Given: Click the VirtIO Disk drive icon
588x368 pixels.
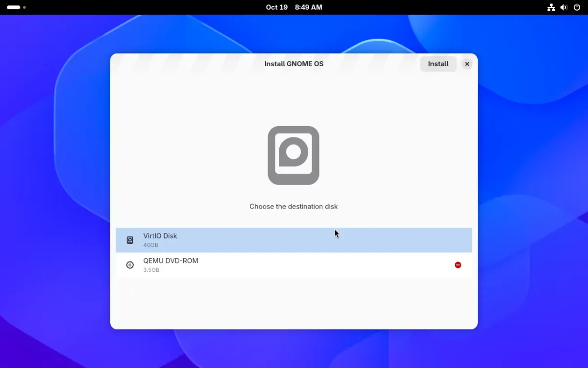Looking at the screenshot, I should (x=130, y=240).
